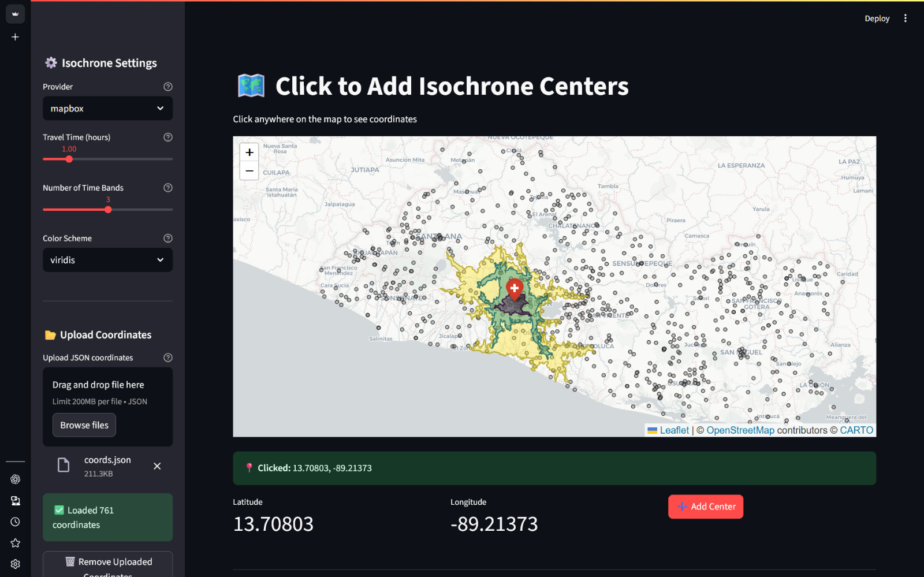The height and width of the screenshot is (577, 924).
Task: Click the plus icon in left rail
Action: pyautogui.click(x=15, y=37)
